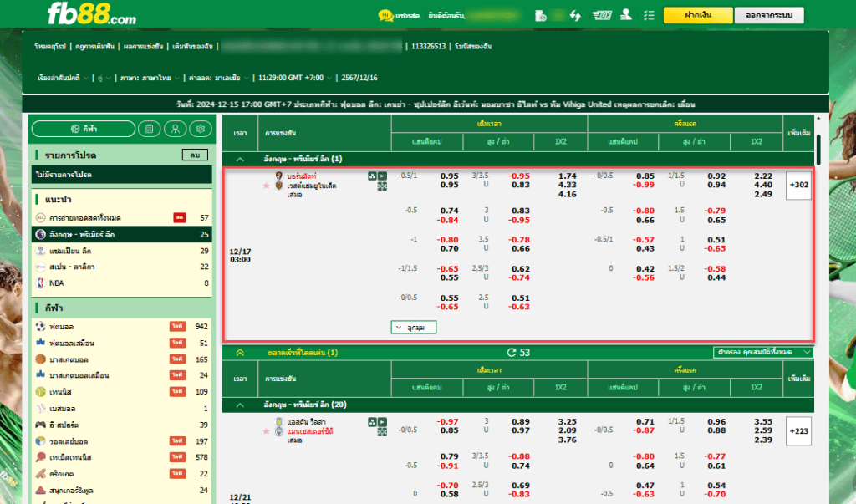856x504 pixels.
Task: Click the chat label 'แชทสด' in header
Action: pos(408,16)
